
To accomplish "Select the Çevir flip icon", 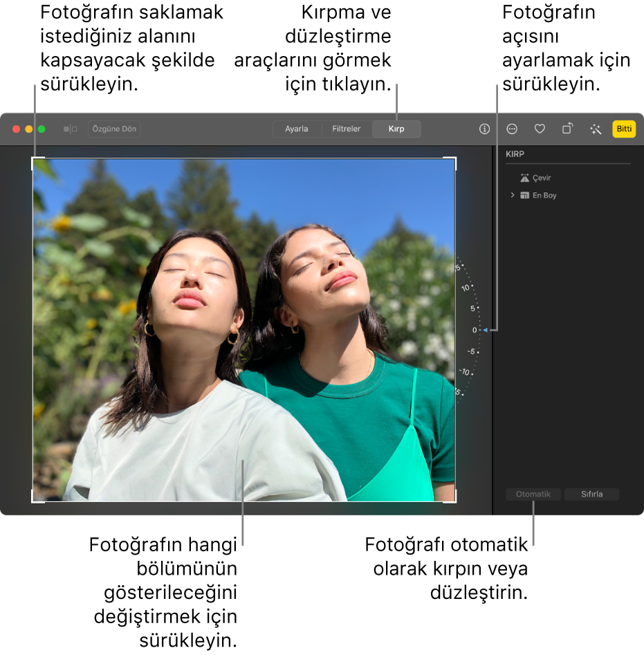I will pyautogui.click(x=524, y=177).
